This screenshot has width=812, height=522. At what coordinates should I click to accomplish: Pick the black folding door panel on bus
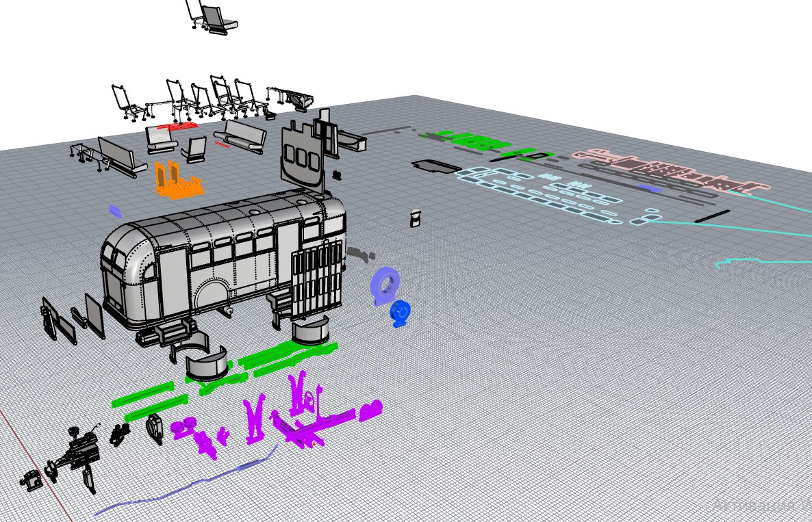coord(317,280)
